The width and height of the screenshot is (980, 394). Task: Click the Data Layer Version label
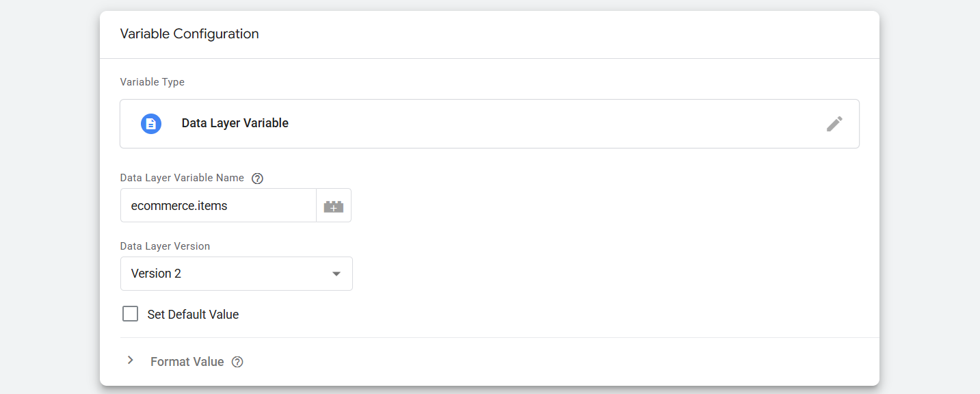165,246
